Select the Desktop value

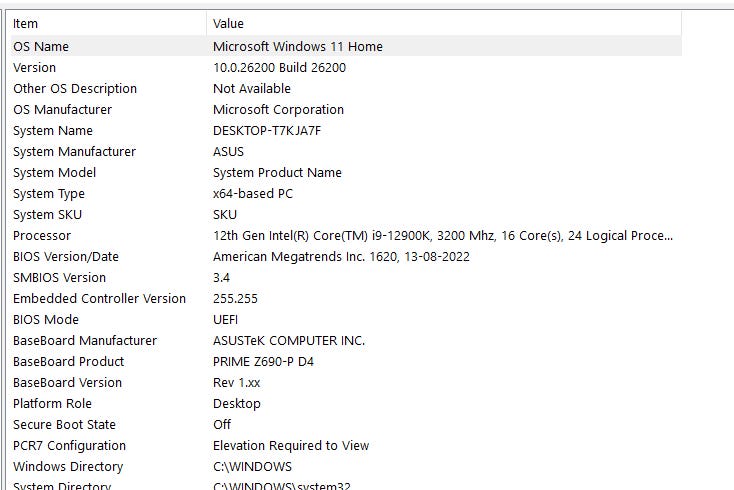pyautogui.click(x=237, y=403)
